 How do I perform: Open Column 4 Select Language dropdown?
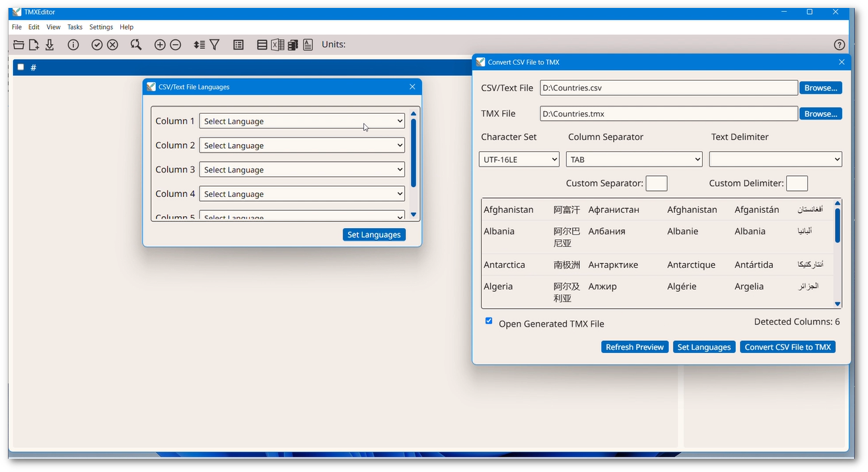click(302, 194)
